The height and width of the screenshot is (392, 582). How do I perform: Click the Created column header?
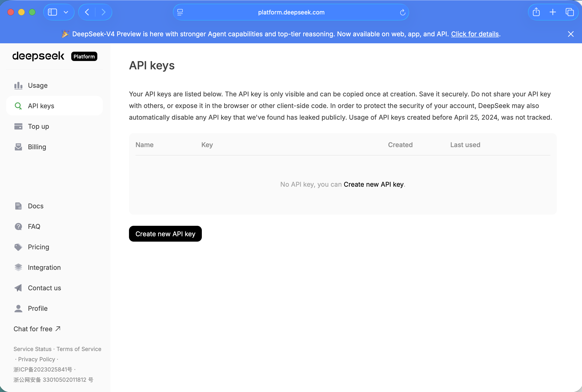tap(400, 145)
